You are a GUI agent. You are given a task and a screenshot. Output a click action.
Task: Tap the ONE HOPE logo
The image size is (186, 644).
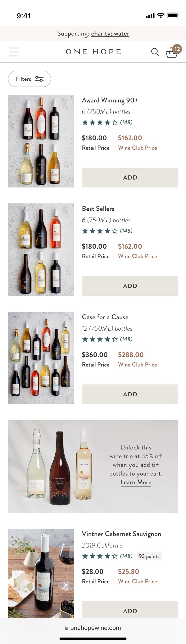point(93,52)
